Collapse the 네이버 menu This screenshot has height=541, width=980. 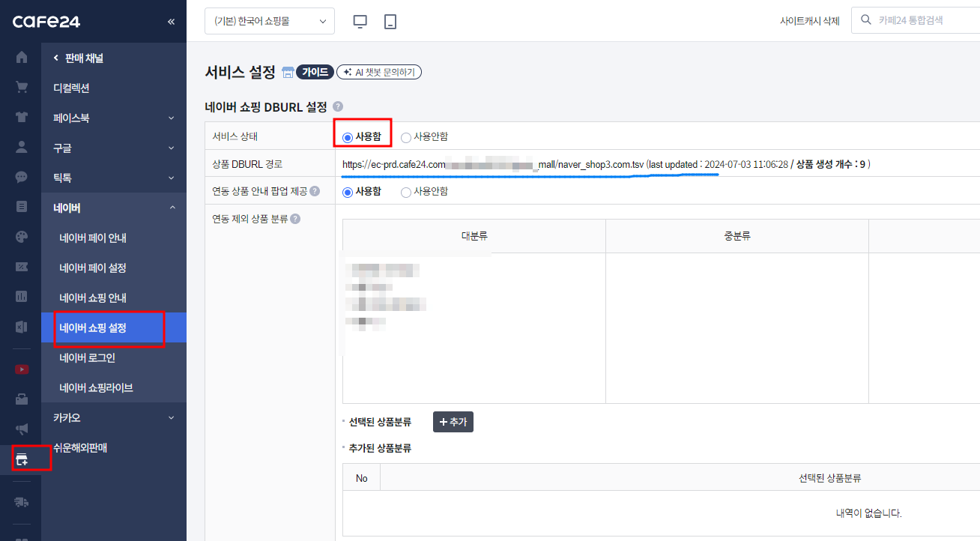(x=114, y=208)
